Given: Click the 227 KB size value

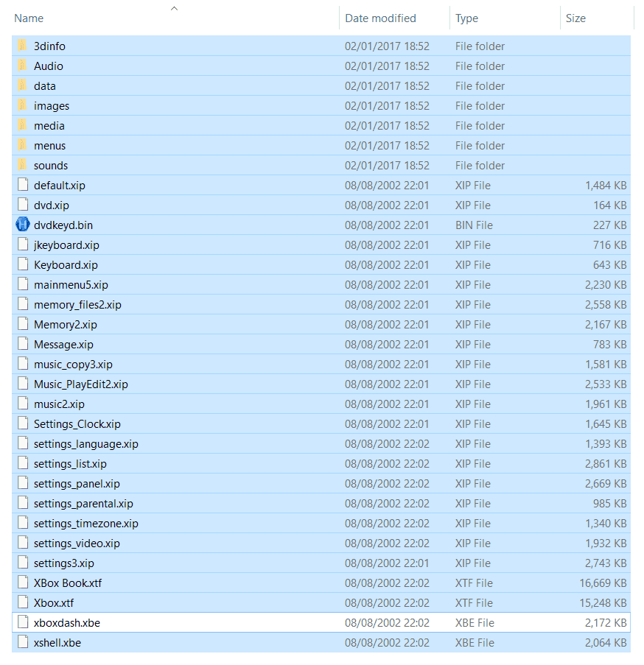Looking at the screenshot, I should [x=609, y=225].
